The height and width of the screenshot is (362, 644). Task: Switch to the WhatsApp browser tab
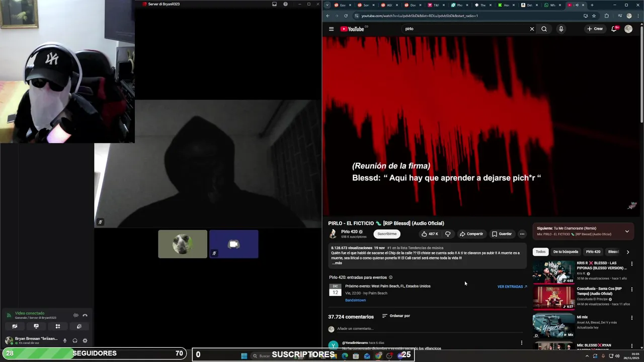coord(553,5)
